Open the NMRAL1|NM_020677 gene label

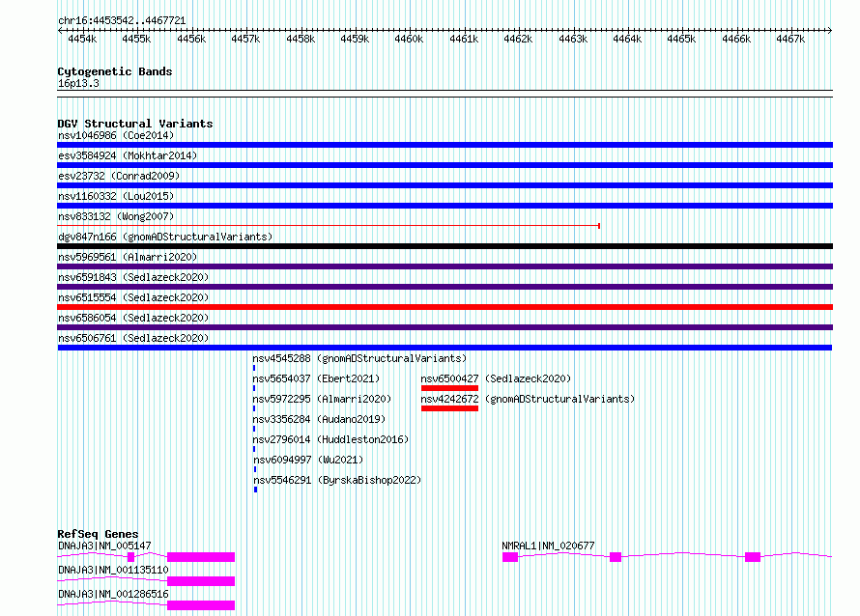[548, 546]
